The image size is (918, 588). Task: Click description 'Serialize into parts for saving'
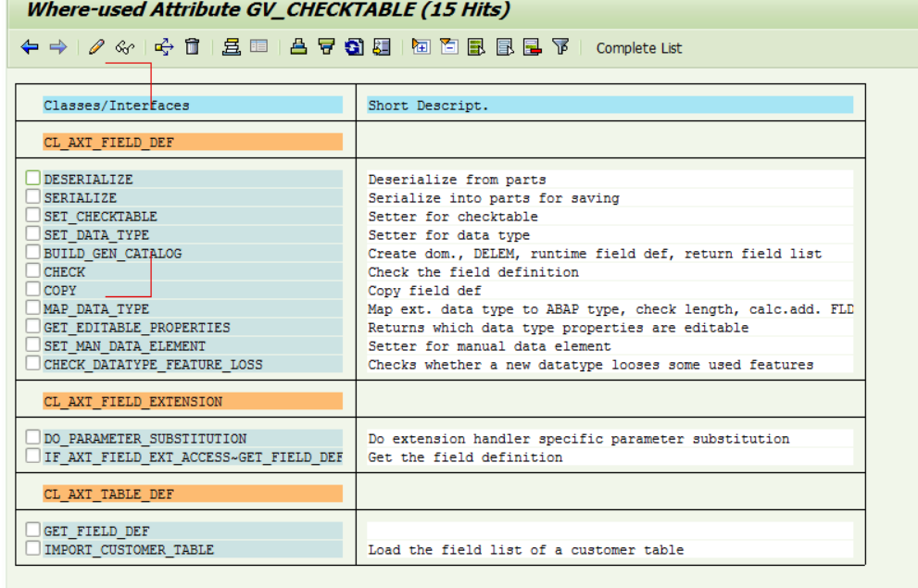(x=494, y=198)
